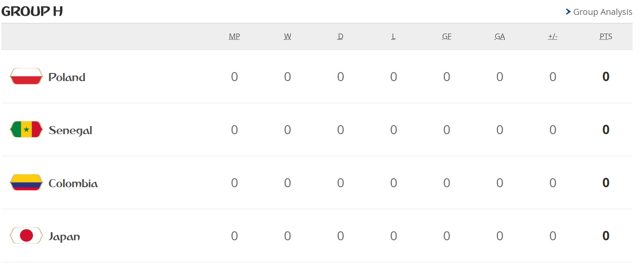Open the Poland team name link

coord(67,77)
